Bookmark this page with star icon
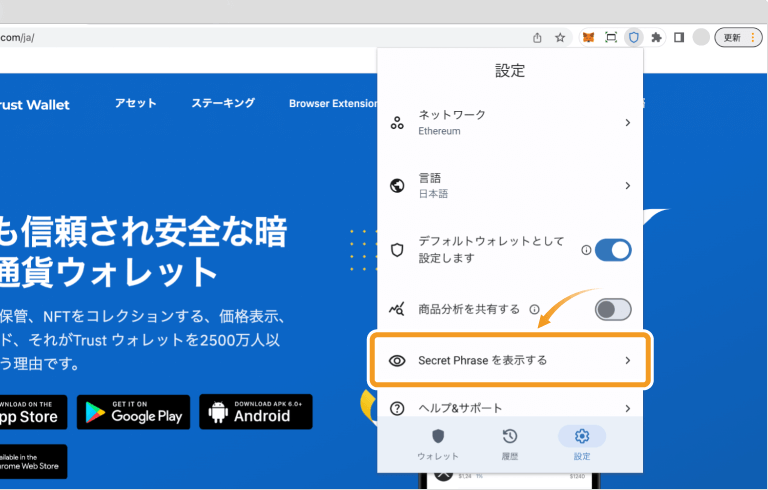 560,37
